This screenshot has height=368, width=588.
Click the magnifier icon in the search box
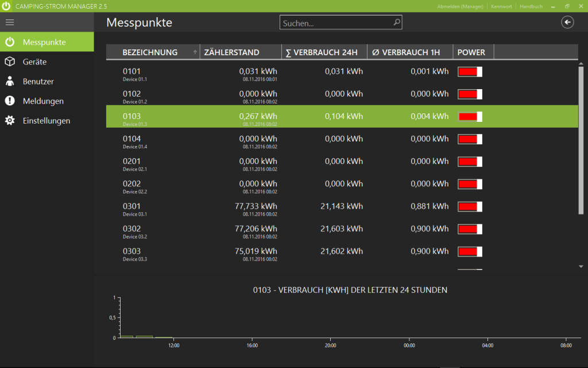[x=396, y=22]
